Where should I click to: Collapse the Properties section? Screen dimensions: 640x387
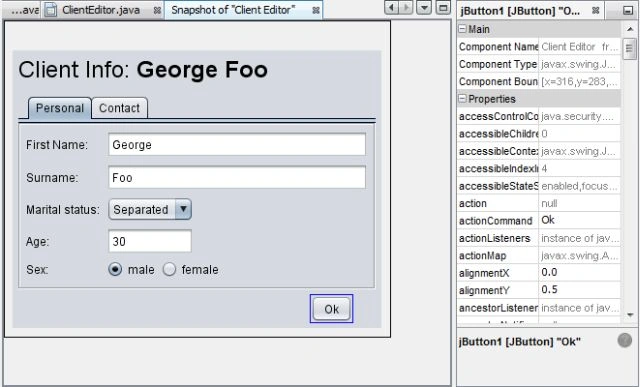pos(462,99)
